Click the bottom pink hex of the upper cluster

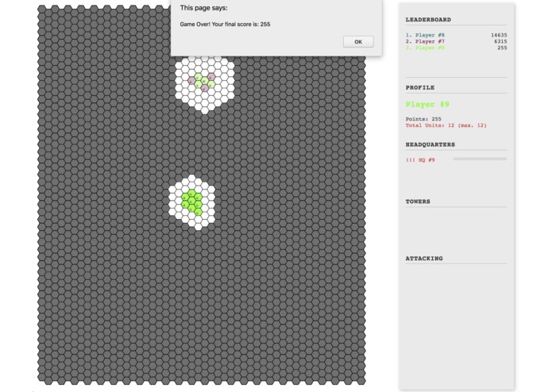click(x=205, y=88)
